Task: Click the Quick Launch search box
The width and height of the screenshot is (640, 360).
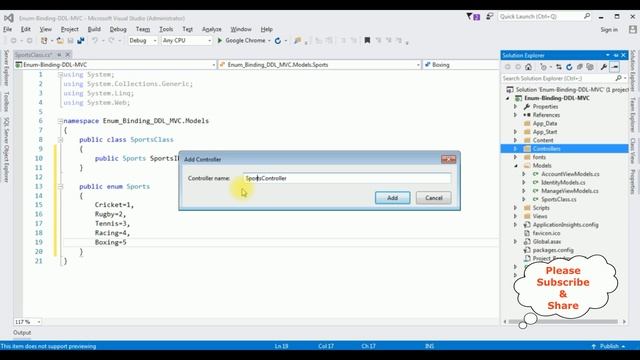Action: [x=544, y=17]
